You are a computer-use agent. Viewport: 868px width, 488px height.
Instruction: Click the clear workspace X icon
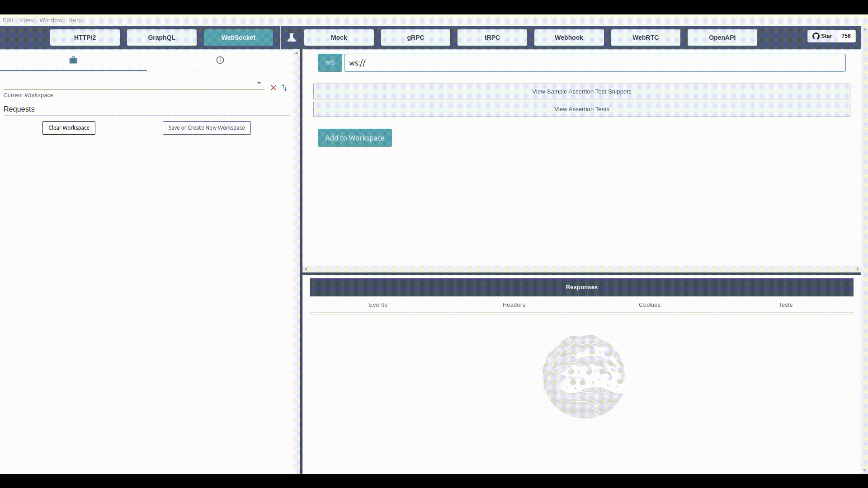(x=274, y=88)
